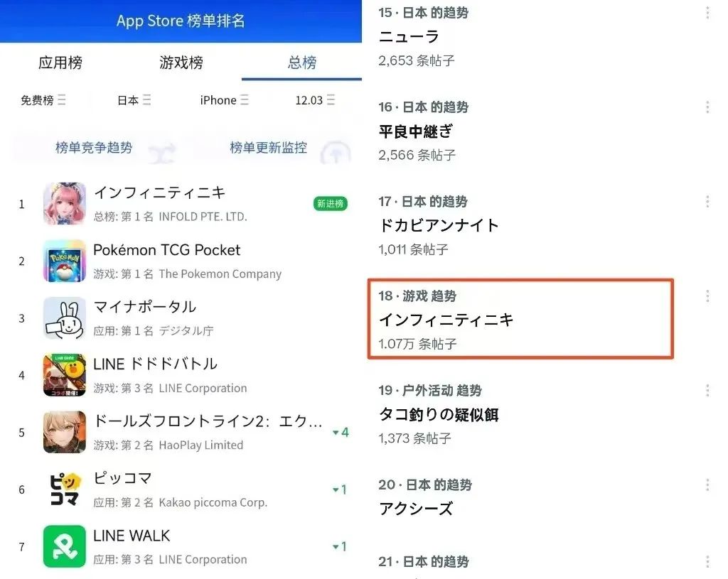Click the 榜单竞争趋势 button

(94, 148)
